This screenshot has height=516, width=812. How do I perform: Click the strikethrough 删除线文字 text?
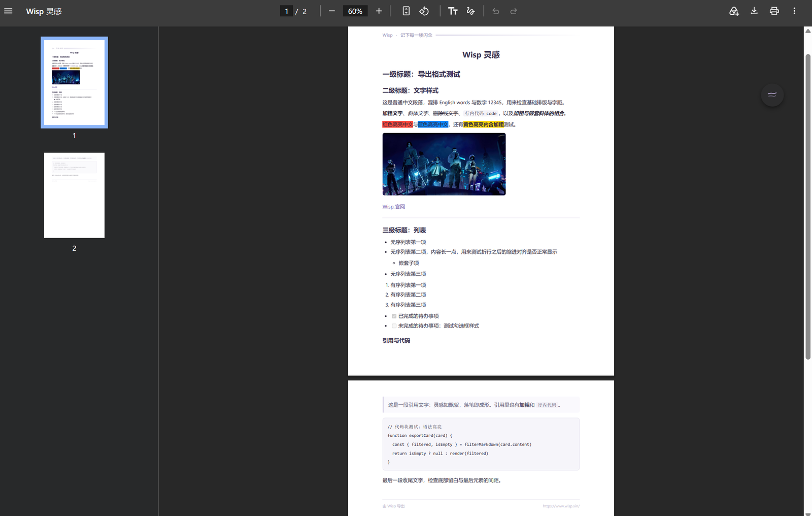coord(446,113)
